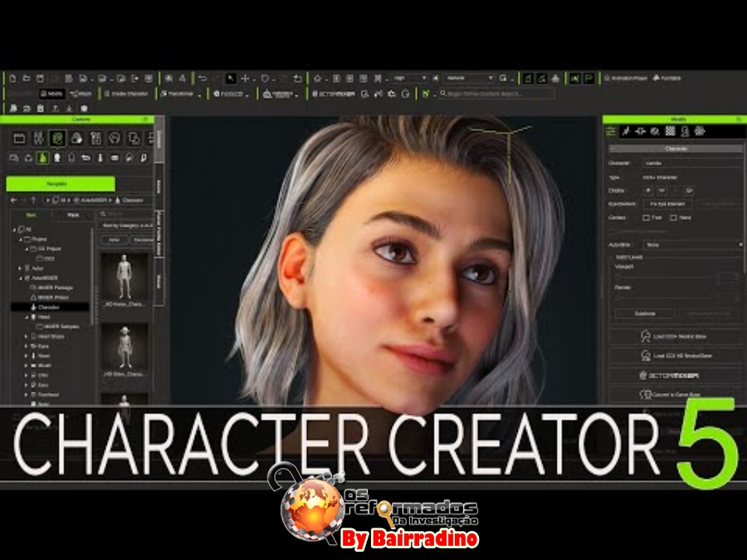Toggle the first Display mode button
The height and width of the screenshot is (560, 747).
(648, 190)
